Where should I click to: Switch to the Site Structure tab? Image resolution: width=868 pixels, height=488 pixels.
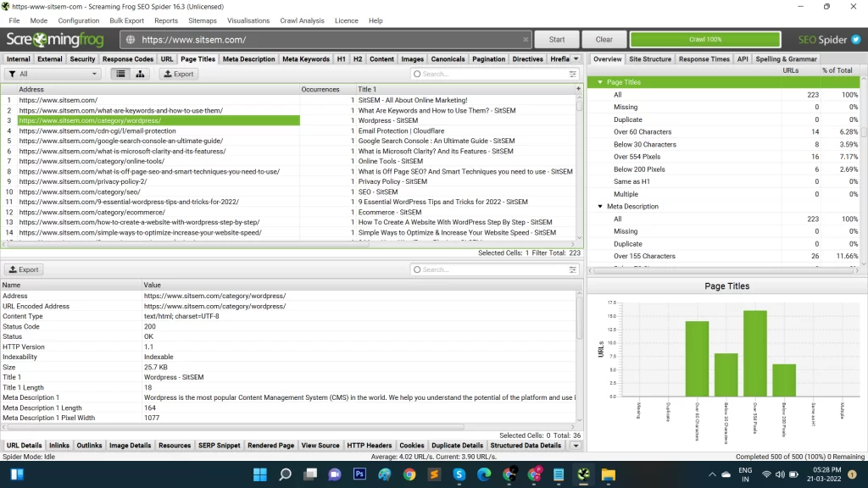[650, 59]
